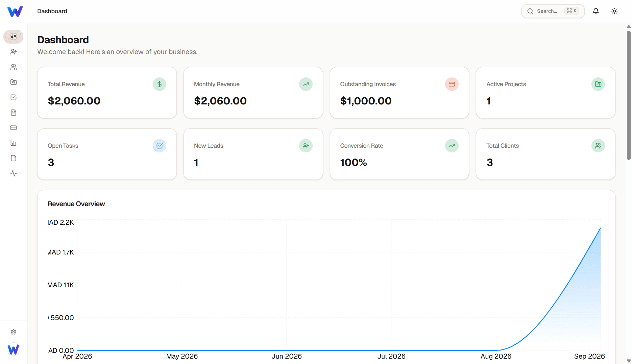This screenshot has width=632, height=364.
Task: Click the trend icon on Conversion Rate card
Action: [x=452, y=146]
